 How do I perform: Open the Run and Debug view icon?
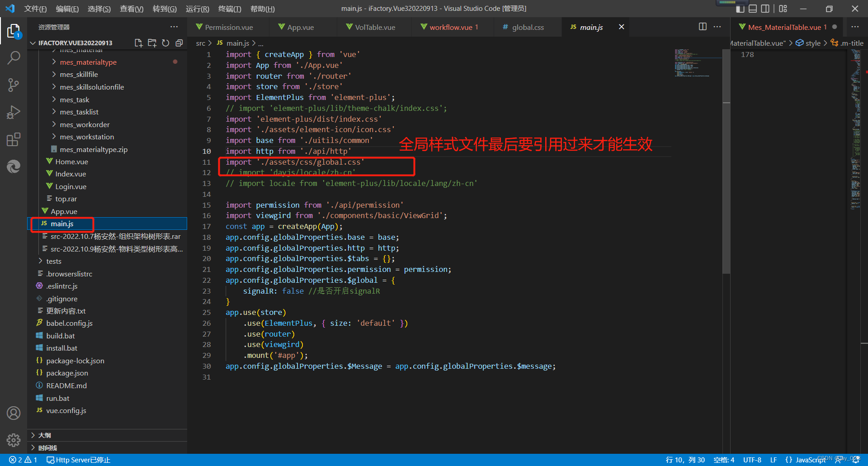point(14,112)
